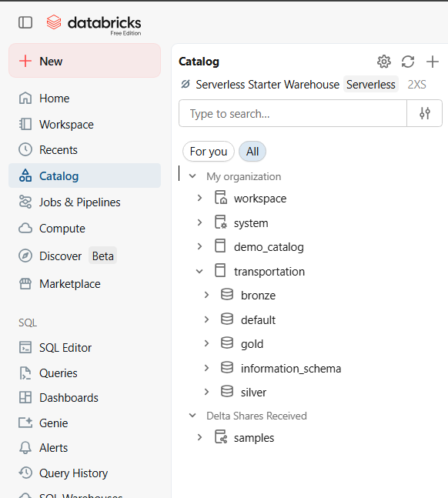Expand the information_schema node
The height and width of the screenshot is (498, 448).
click(x=206, y=368)
